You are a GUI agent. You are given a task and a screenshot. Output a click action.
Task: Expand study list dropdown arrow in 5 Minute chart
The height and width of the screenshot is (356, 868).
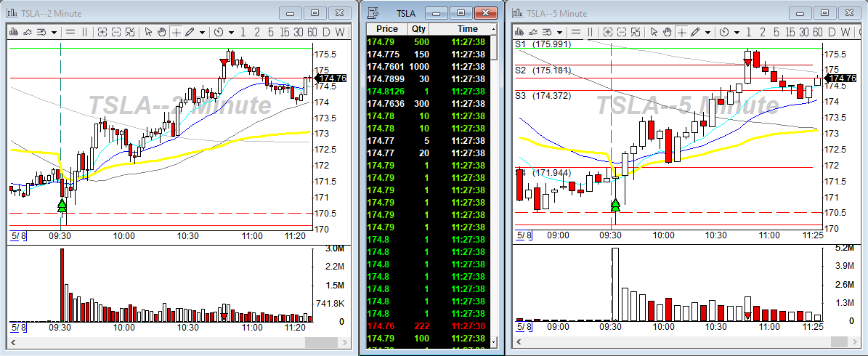tap(560, 33)
